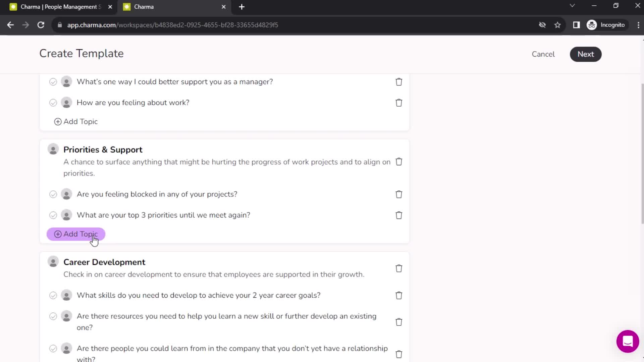Click the delete icon next to 2 year career goals question

[399, 295]
